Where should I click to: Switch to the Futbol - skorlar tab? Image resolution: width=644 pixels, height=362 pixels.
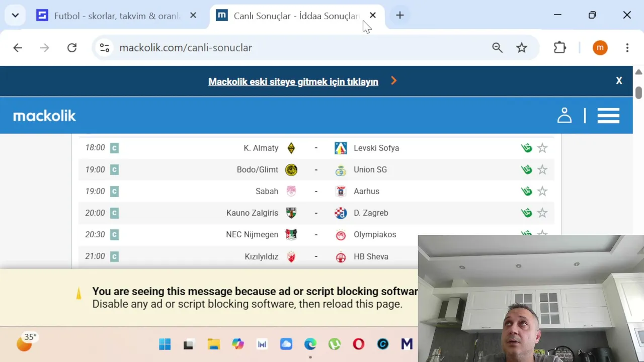pos(117,16)
